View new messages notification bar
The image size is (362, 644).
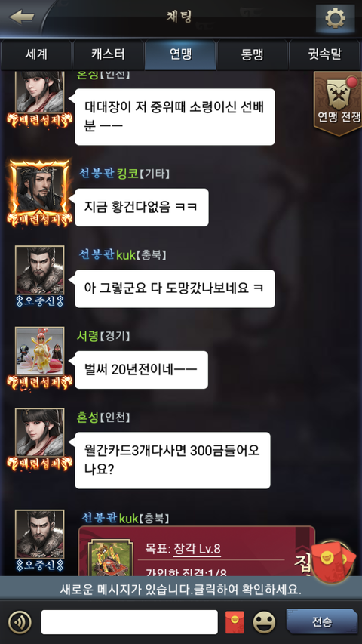pos(181,590)
